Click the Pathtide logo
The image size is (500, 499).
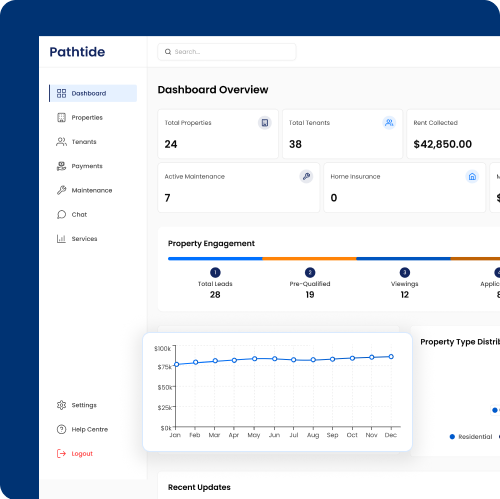click(77, 52)
